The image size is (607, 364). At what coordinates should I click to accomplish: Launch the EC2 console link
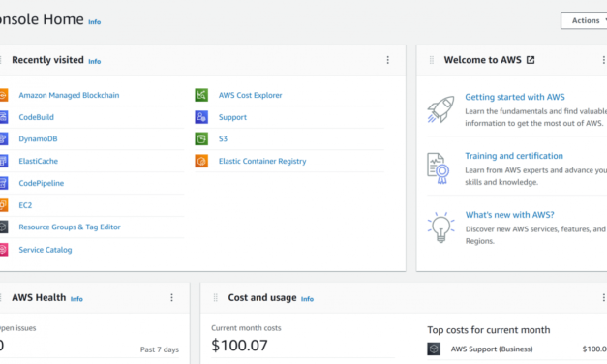pos(25,205)
